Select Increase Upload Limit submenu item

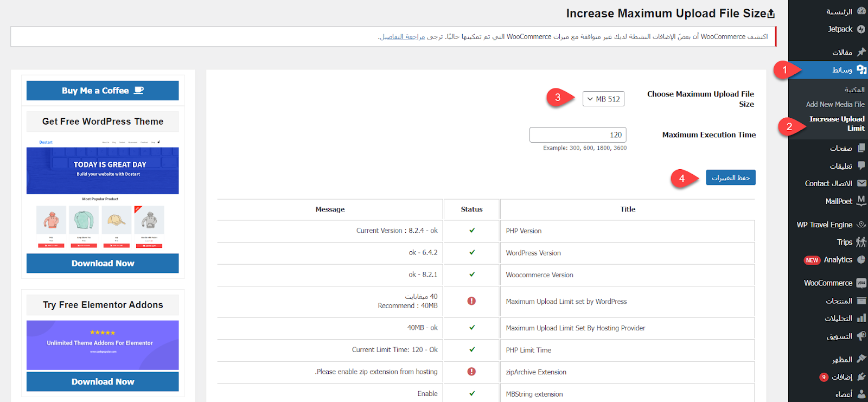837,124
